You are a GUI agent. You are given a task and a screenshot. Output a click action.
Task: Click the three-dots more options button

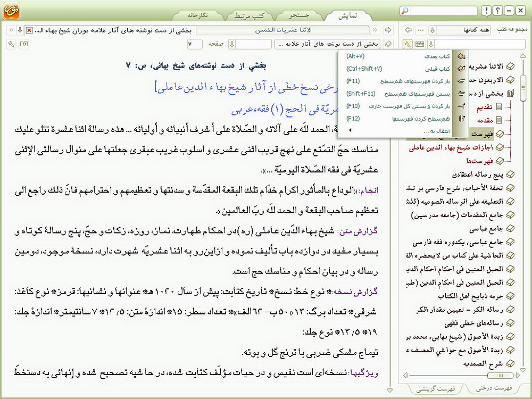421,30
